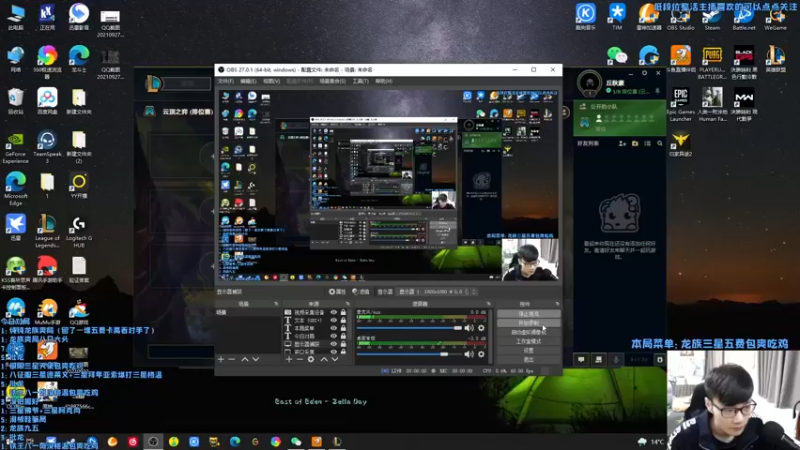Toggle visibility of 显示器捕获 source

tap(334, 344)
